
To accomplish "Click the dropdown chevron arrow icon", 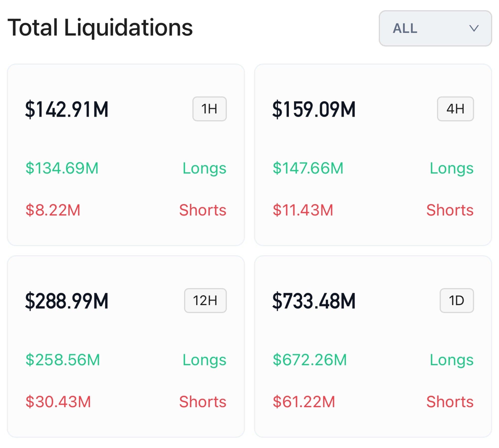I will [474, 28].
